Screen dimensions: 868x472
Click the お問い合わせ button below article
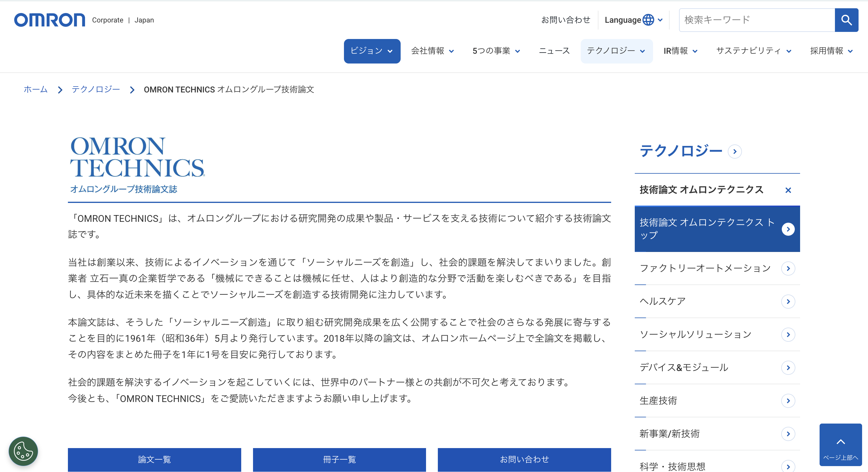[524, 460]
